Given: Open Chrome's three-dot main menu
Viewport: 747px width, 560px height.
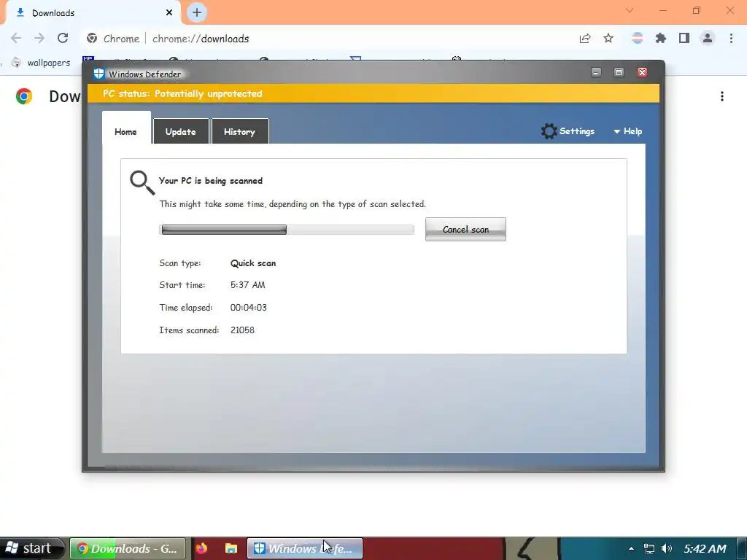Looking at the screenshot, I should pos(731,39).
